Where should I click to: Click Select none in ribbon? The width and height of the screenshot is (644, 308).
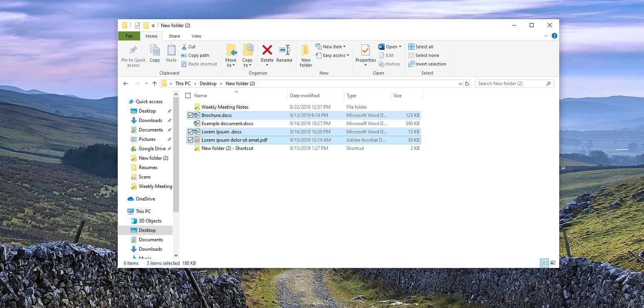pos(423,55)
